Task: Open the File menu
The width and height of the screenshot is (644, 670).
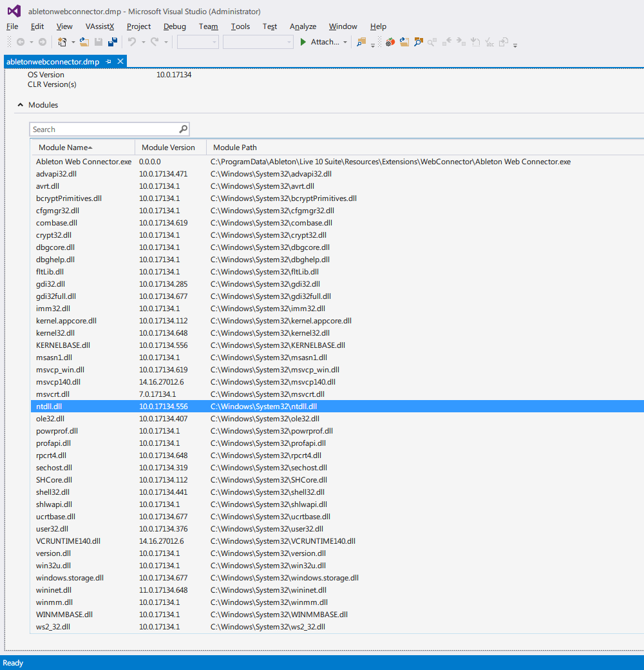Action: [12, 26]
